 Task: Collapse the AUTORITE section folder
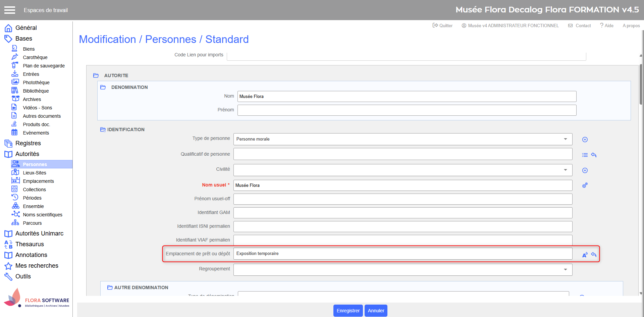[x=96, y=75]
